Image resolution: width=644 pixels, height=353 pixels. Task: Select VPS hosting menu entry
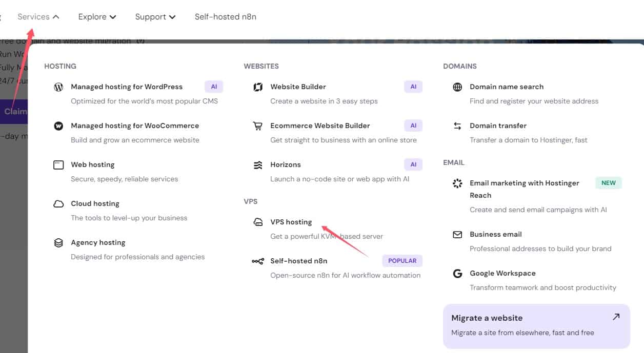click(x=291, y=222)
